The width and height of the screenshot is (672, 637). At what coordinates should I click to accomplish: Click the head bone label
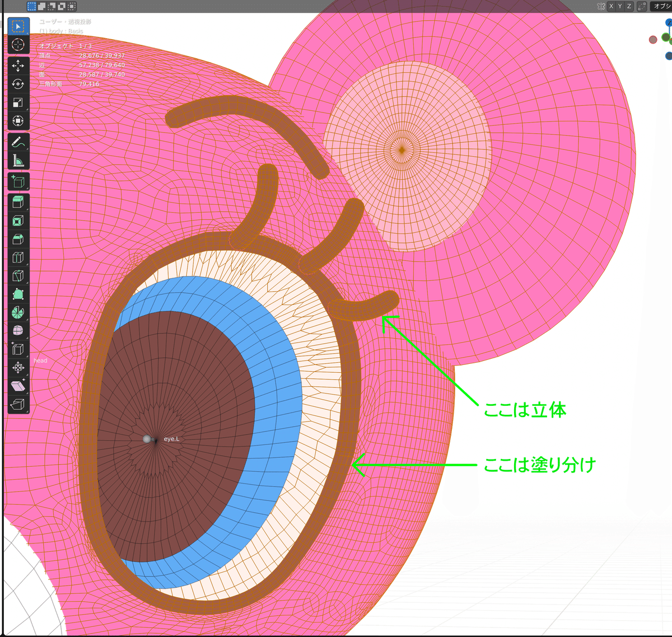(40, 360)
